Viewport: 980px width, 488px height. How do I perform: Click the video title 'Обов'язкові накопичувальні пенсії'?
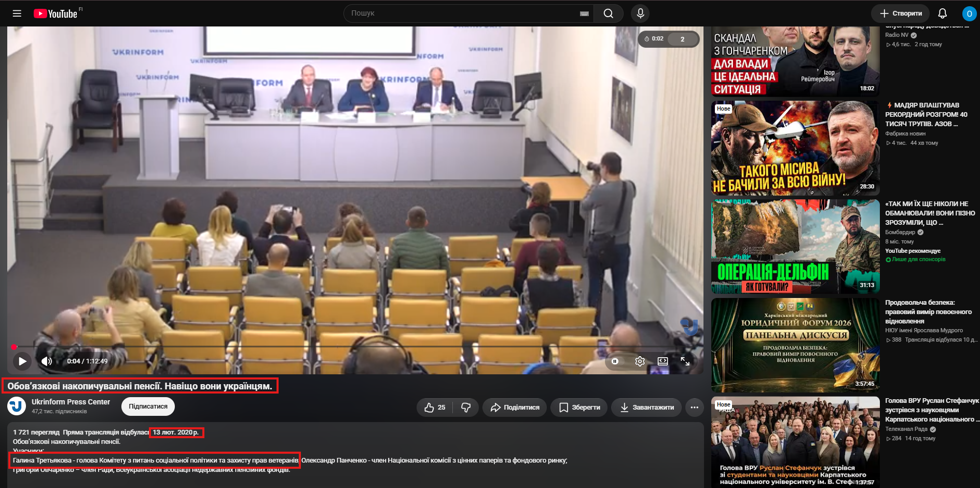point(140,386)
